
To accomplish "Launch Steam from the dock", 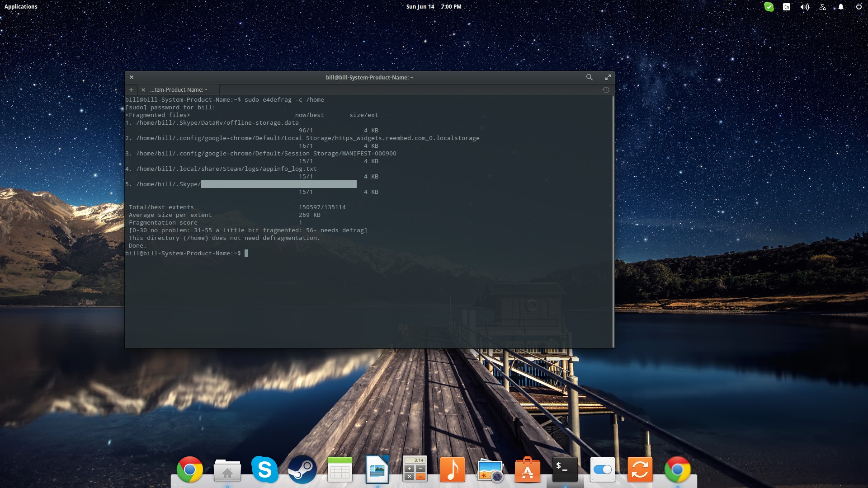I will [x=302, y=470].
